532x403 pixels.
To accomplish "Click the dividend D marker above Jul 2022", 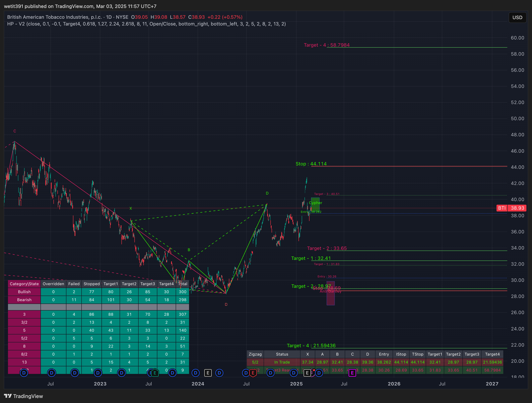I will tap(51, 373).
